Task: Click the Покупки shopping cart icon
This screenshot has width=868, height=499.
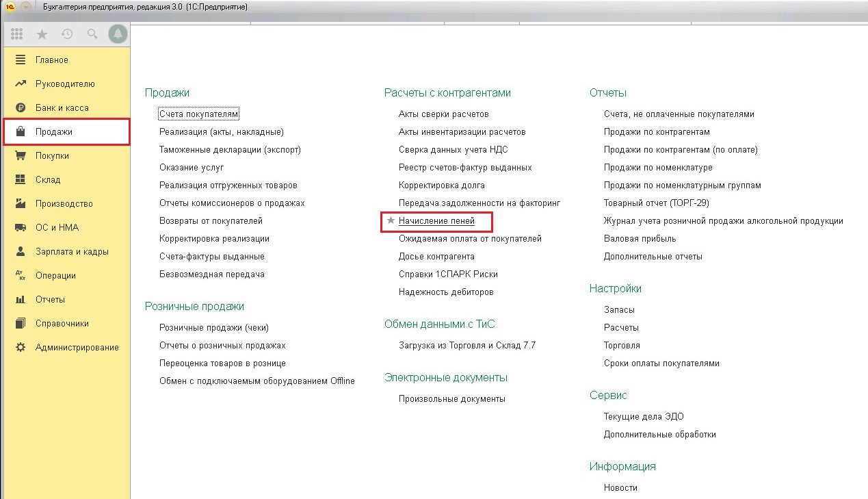Action: (21, 155)
